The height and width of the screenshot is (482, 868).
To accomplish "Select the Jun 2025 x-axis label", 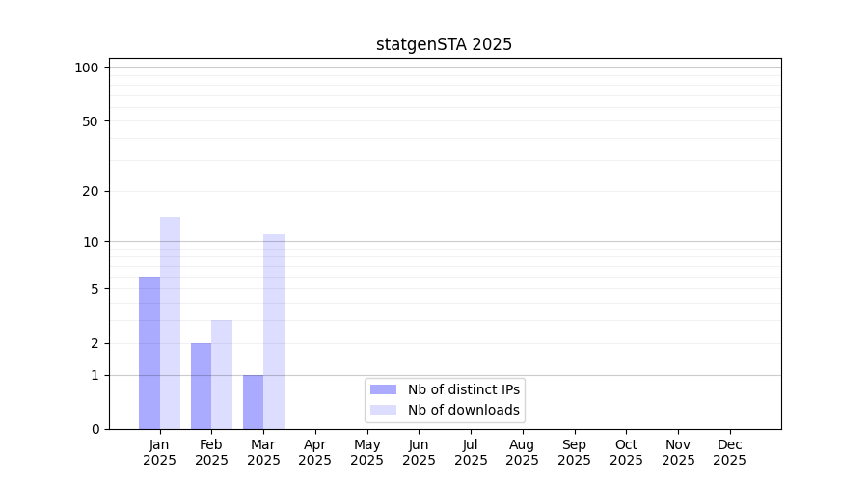I will click(x=419, y=452).
